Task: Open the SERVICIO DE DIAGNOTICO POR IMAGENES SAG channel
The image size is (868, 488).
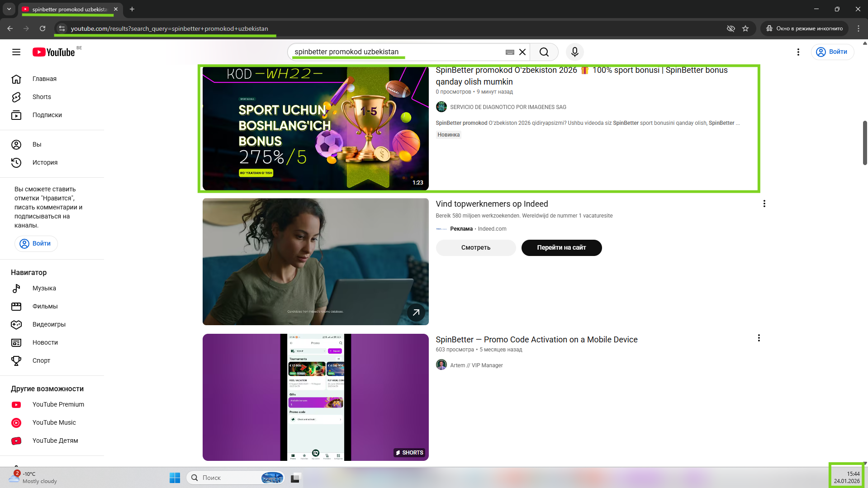Action: tap(508, 107)
